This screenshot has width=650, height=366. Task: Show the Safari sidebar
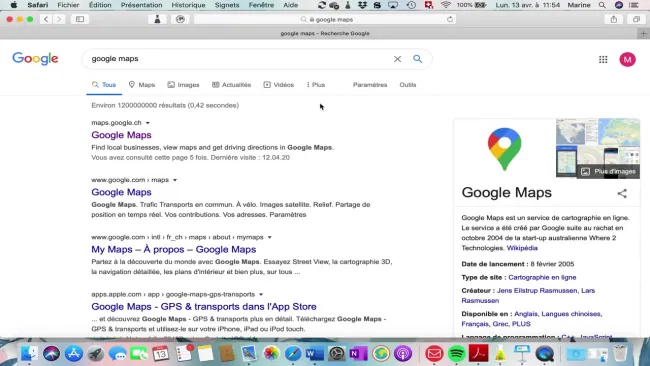coord(80,19)
